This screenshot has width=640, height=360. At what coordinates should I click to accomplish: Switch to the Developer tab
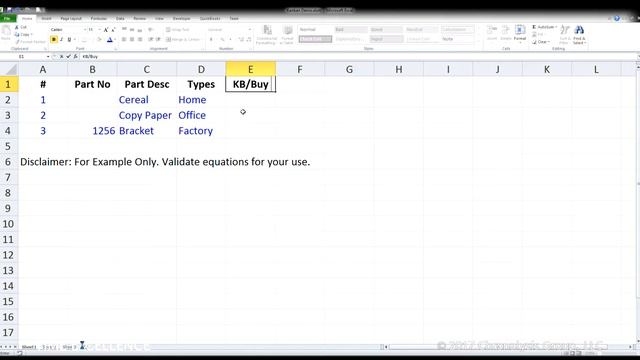tap(182, 18)
